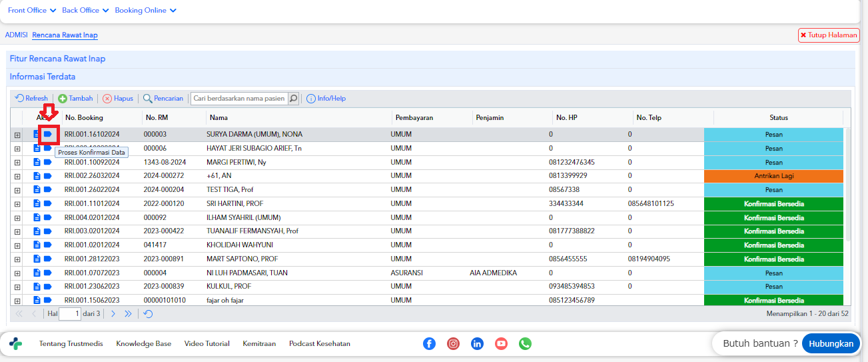
Task: Open Trustmedis LinkedIn icon
Action: (x=477, y=343)
